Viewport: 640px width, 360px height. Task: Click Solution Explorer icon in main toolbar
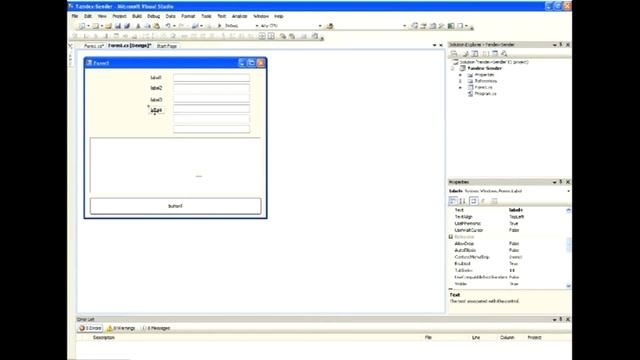(x=414, y=26)
